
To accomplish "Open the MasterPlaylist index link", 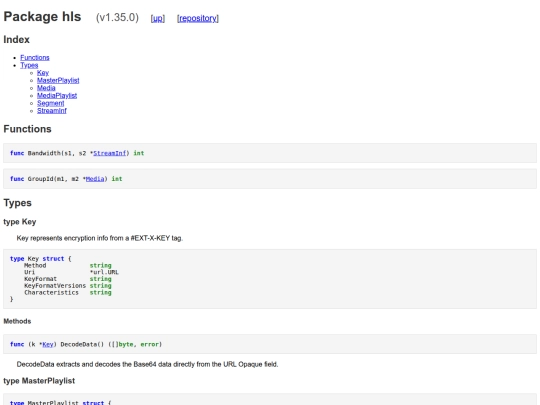I will [x=58, y=80].
